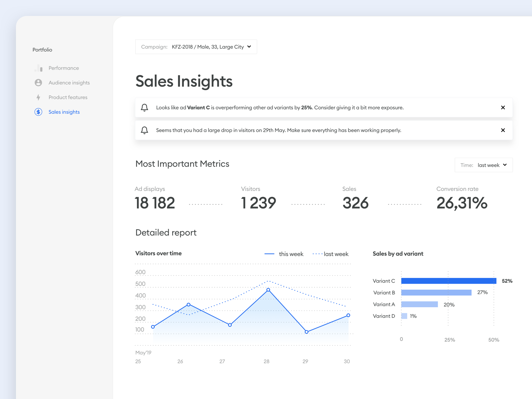
Task: Open Product features page
Action: pos(67,97)
